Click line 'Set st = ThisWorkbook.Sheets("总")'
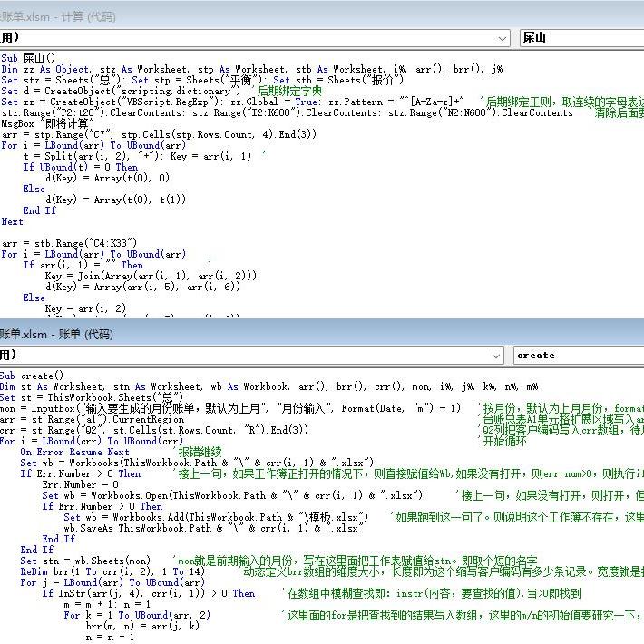The height and width of the screenshot is (644, 644). pos(92,397)
